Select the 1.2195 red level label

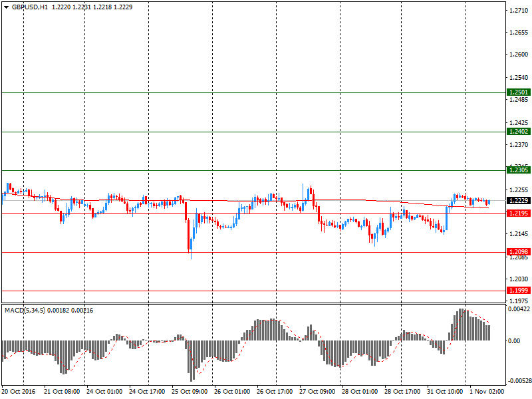(519, 213)
